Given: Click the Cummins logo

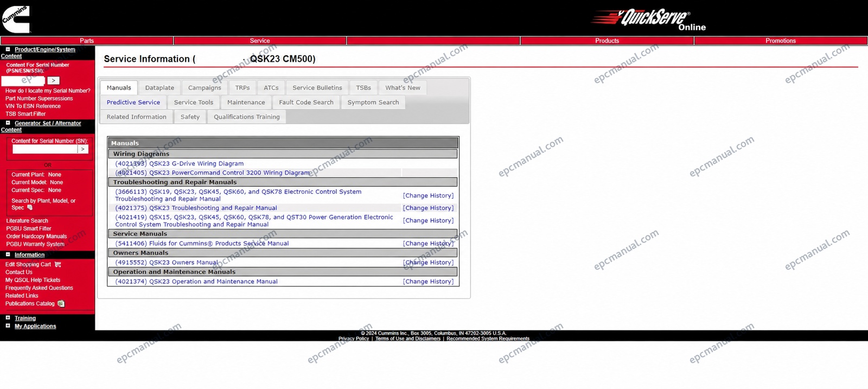Looking at the screenshot, I should coord(15,19).
